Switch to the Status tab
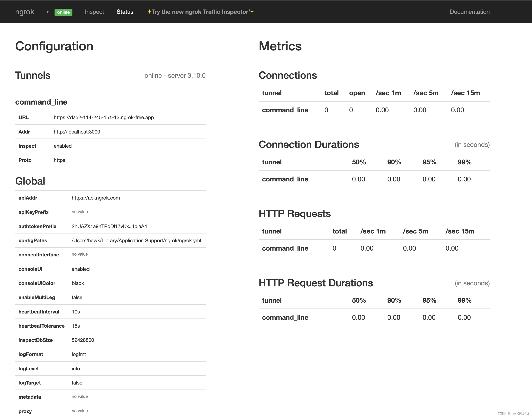532x417 pixels. click(125, 12)
